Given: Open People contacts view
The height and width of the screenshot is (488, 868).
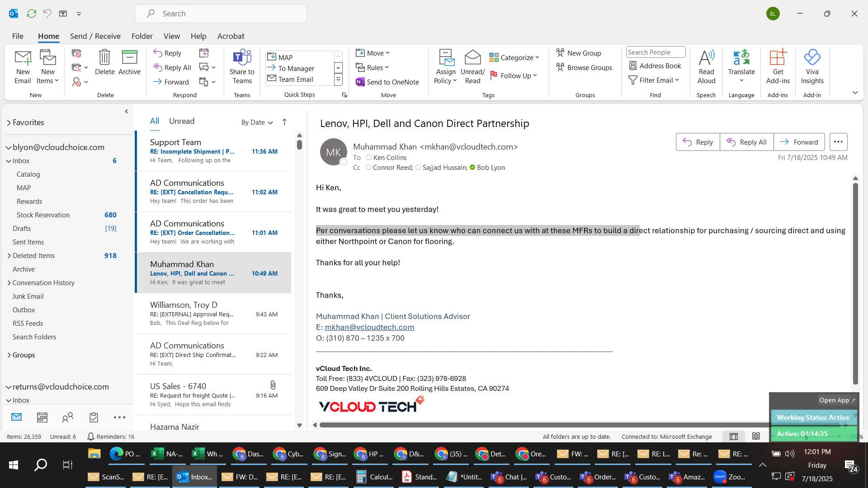Looking at the screenshot, I should pos(68,418).
